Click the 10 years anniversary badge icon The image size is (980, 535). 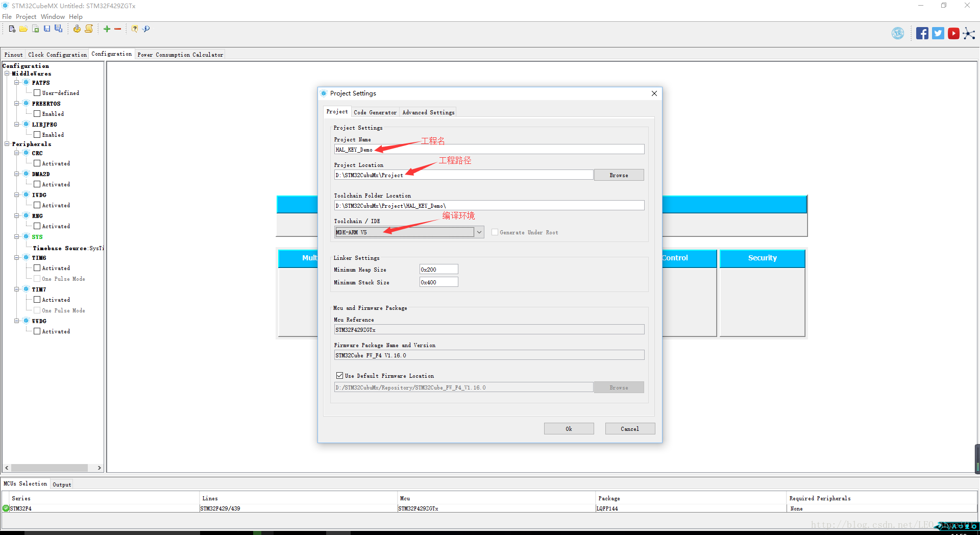898,33
